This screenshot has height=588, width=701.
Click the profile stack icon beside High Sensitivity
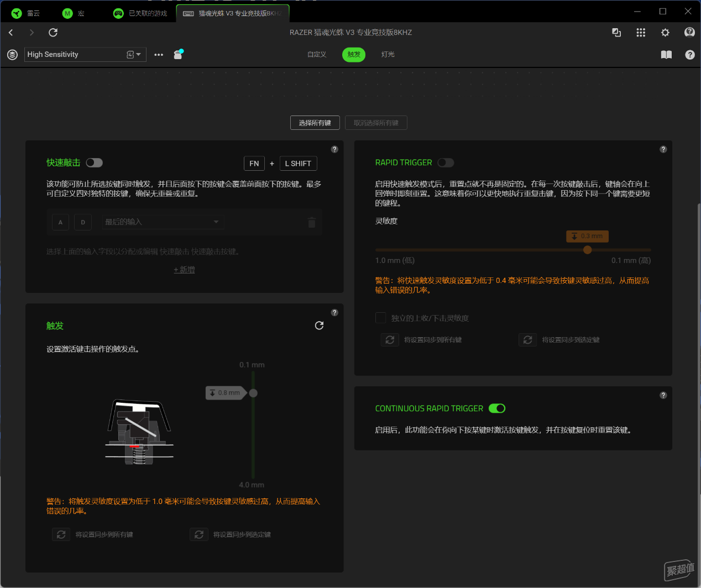12,55
